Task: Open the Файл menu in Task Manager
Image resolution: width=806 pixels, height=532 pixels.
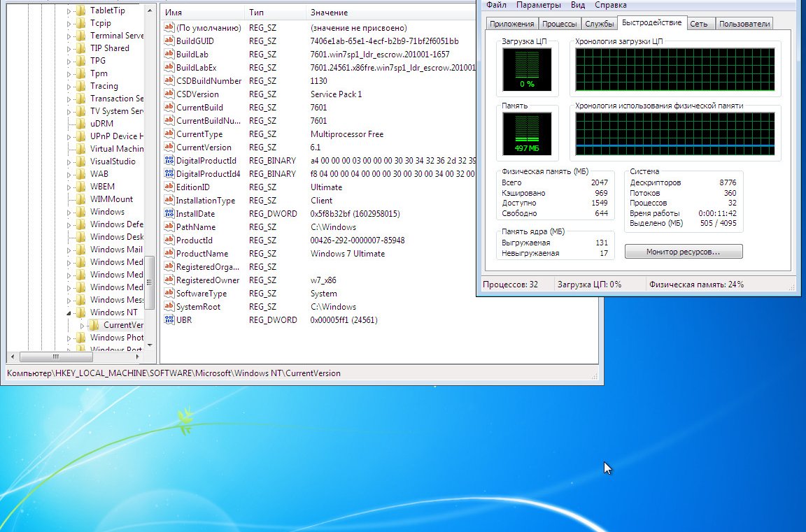Action: [497, 5]
